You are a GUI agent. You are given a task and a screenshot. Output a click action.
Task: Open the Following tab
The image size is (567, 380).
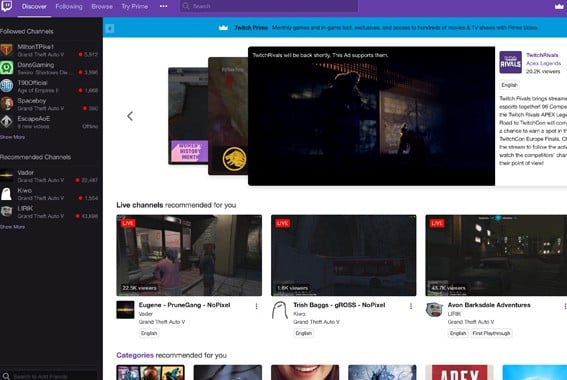pos(69,7)
